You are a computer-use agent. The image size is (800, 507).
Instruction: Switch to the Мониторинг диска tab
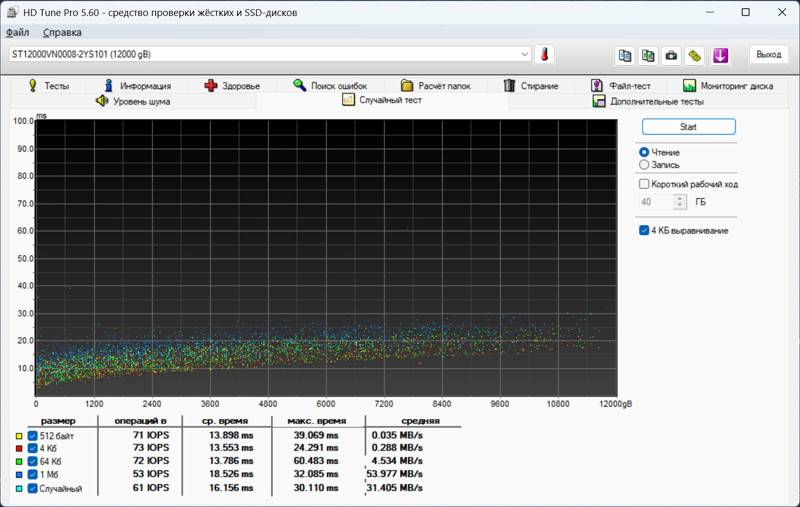pyautogui.click(x=728, y=86)
